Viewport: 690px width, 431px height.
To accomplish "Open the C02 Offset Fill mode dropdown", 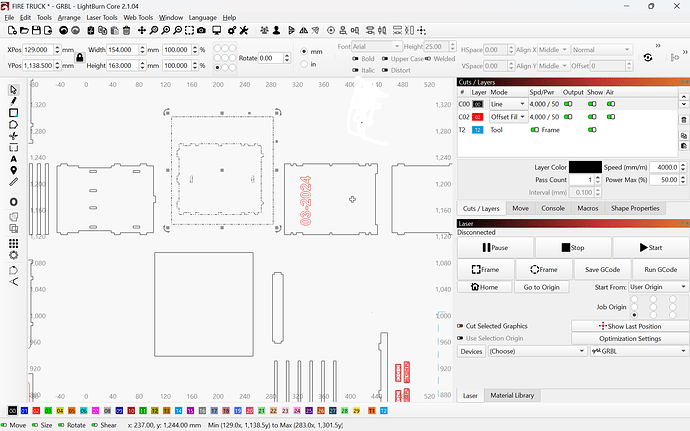I will click(509, 117).
